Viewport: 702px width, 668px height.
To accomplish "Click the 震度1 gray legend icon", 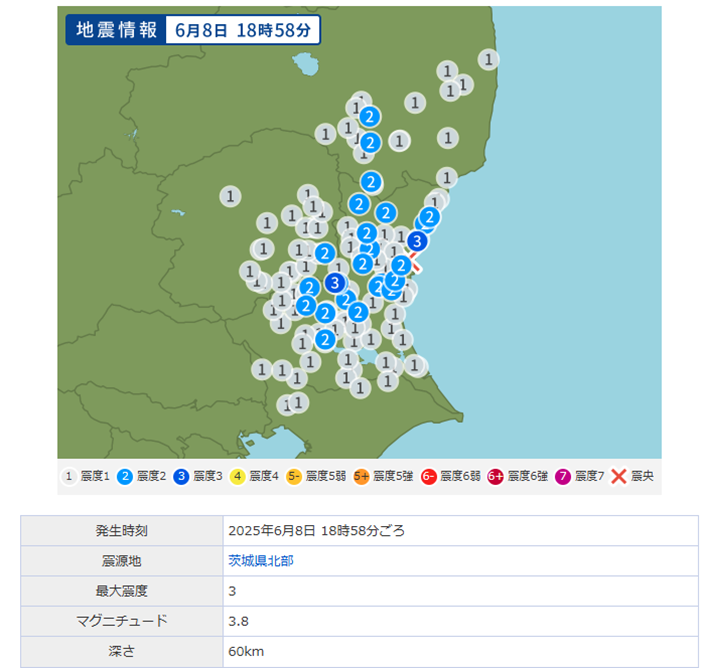I will (70, 476).
